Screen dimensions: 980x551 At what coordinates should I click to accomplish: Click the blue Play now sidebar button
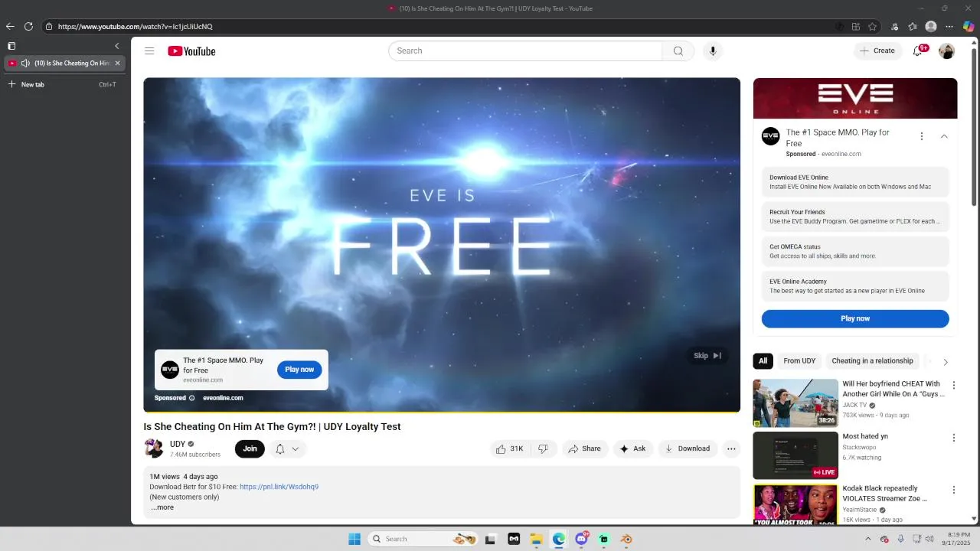[x=855, y=318]
